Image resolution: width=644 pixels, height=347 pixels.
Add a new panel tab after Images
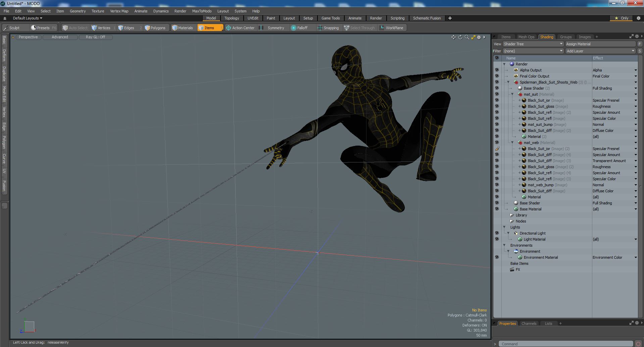click(x=597, y=37)
